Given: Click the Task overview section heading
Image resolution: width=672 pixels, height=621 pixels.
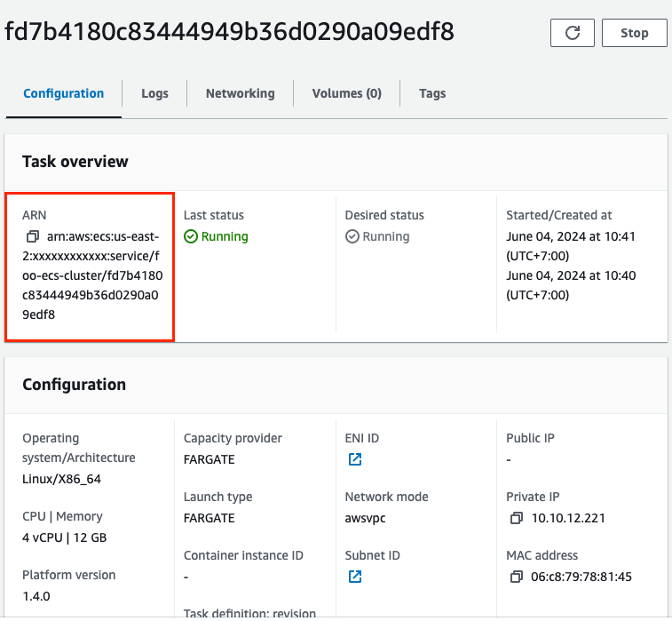Looking at the screenshot, I should [x=75, y=162].
